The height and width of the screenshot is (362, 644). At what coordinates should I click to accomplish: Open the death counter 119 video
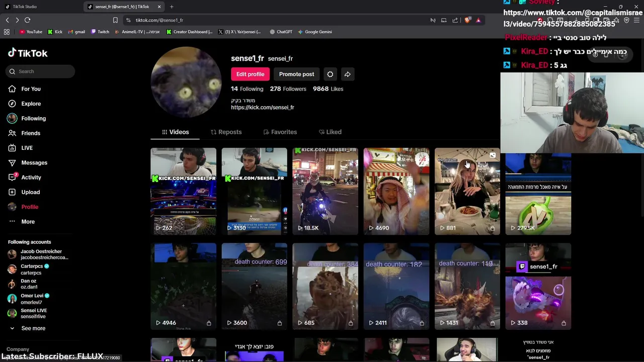467,287
